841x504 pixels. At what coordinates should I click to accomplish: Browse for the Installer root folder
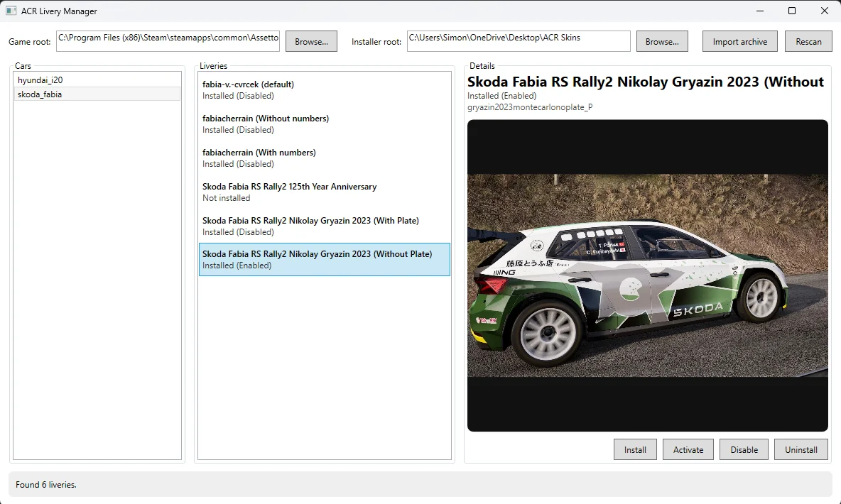[x=662, y=41]
